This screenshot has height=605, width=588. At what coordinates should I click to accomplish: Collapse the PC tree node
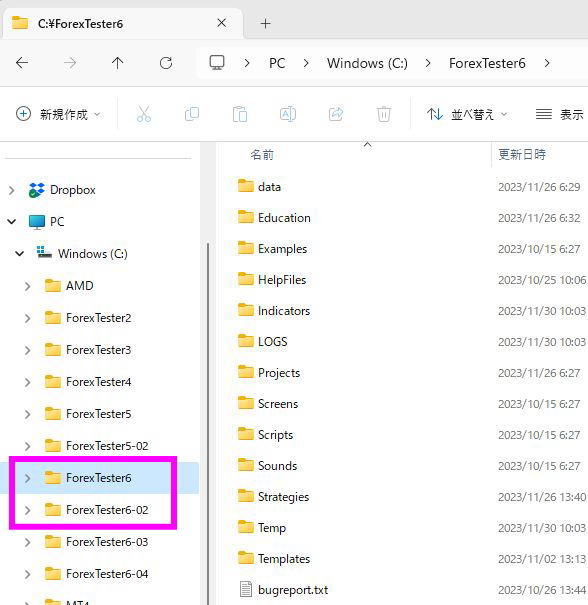click(12, 222)
